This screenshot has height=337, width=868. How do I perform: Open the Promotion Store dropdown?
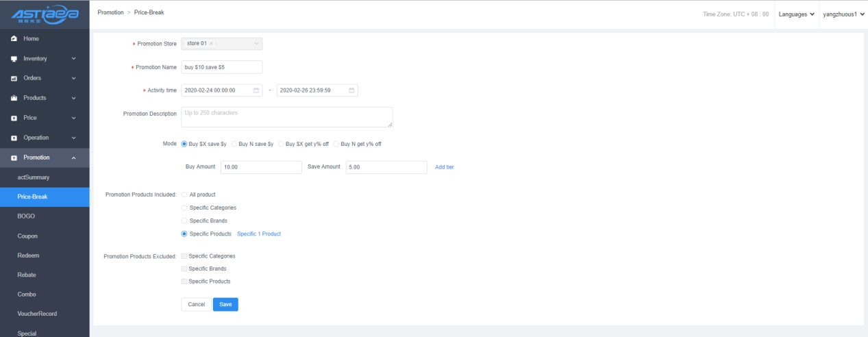pos(256,44)
